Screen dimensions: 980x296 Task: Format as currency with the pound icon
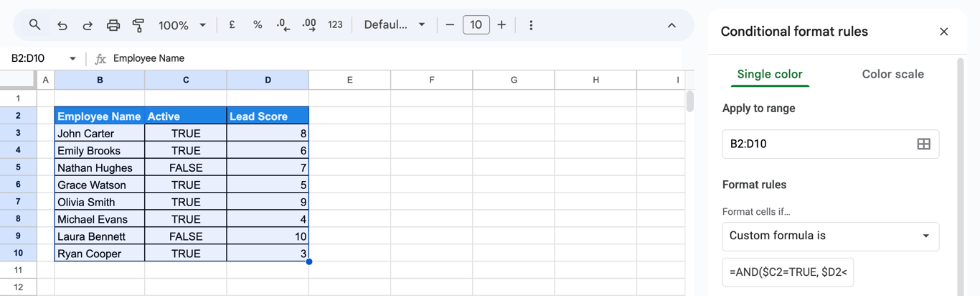click(232, 25)
